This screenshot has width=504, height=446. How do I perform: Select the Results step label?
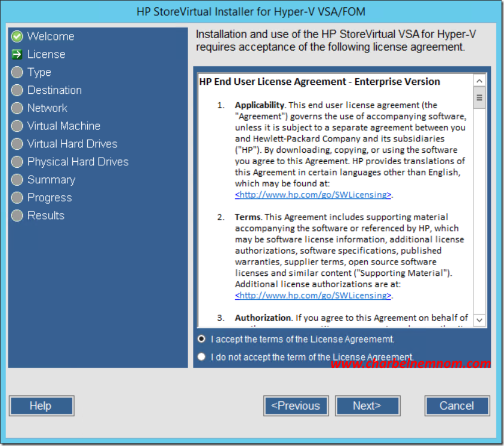pyautogui.click(x=46, y=216)
